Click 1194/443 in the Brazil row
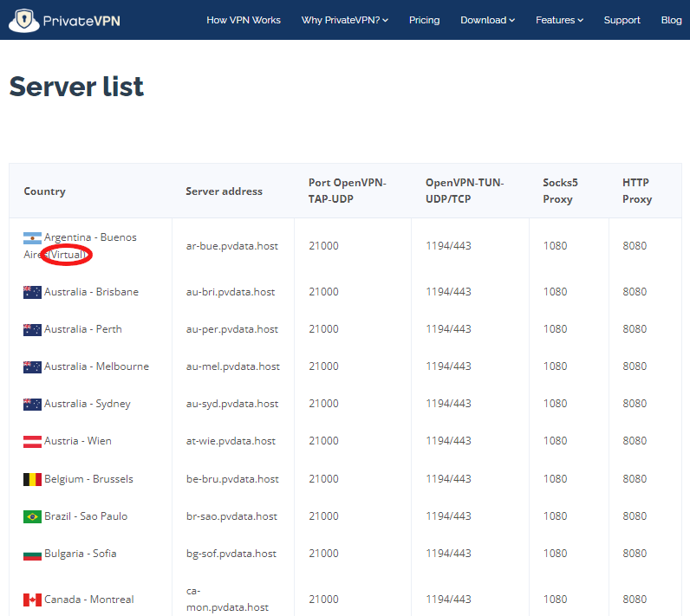The height and width of the screenshot is (616, 690). coord(448,516)
